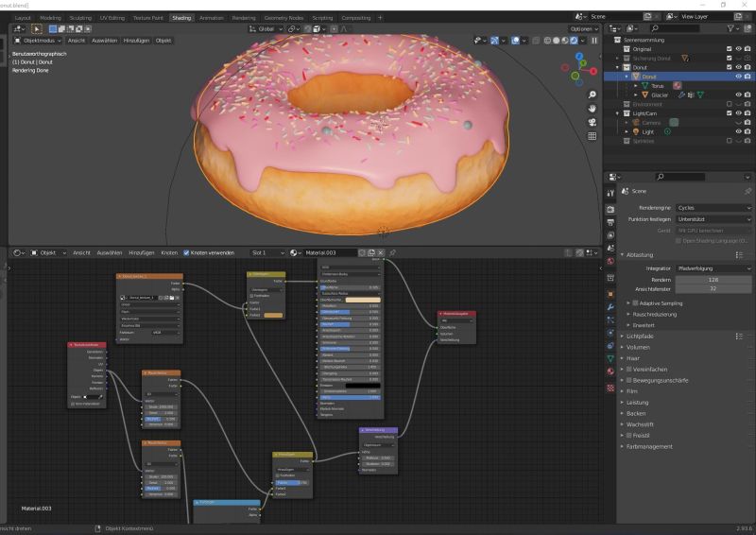Enable the Environment collection checkbox

click(729, 104)
